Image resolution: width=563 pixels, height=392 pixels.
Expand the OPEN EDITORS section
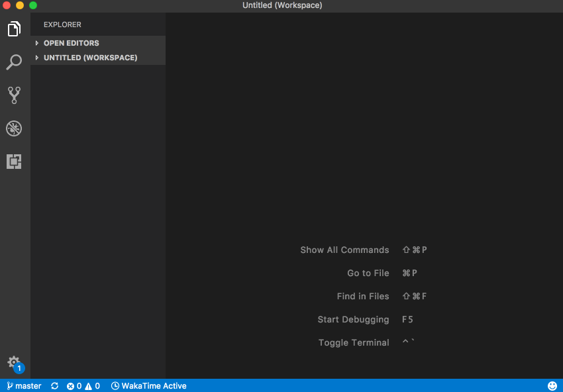coord(71,42)
